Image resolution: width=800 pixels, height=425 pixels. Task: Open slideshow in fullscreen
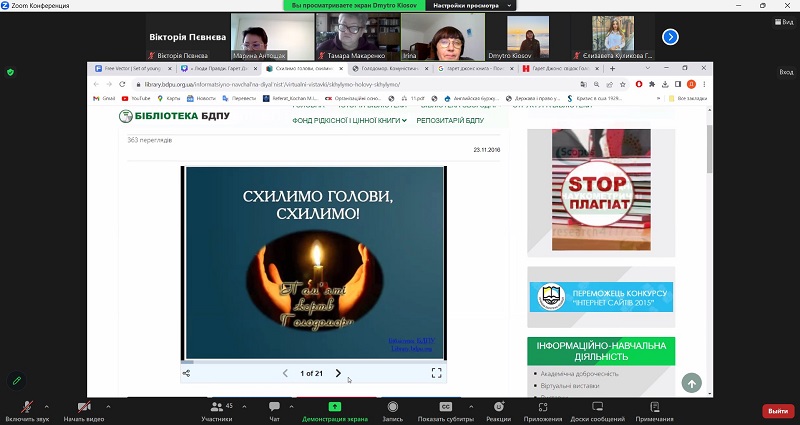pyautogui.click(x=436, y=373)
